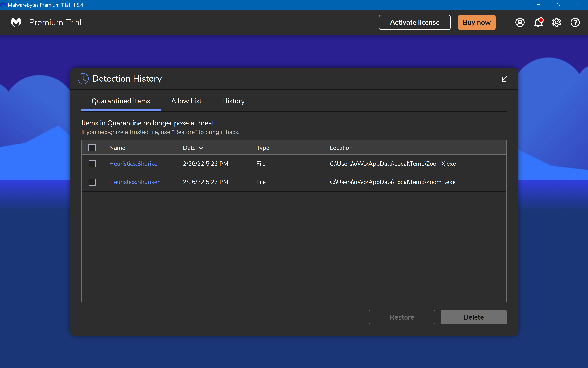This screenshot has height=368, width=588.
Task: Click the Location column header
Action: coord(341,148)
